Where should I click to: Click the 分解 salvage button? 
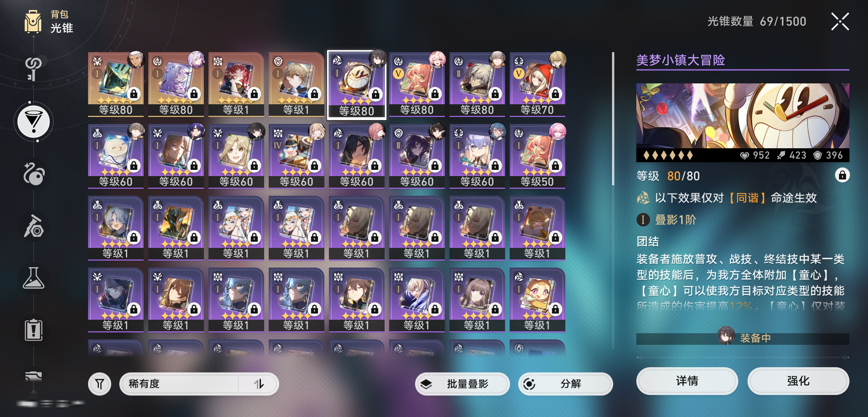tap(566, 384)
